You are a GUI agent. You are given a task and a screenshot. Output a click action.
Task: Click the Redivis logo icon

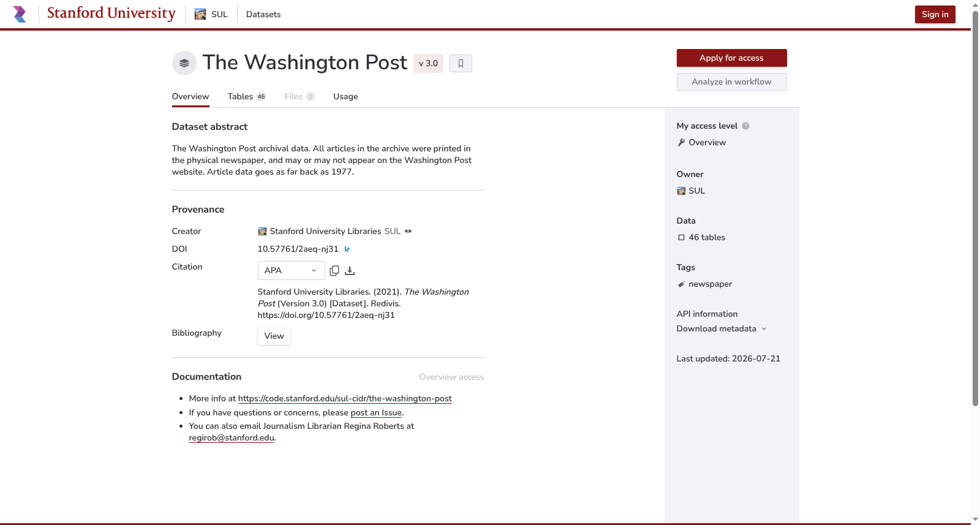point(20,14)
